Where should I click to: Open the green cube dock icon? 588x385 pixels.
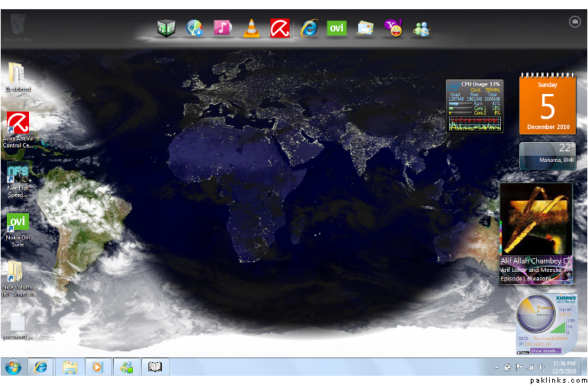166,29
